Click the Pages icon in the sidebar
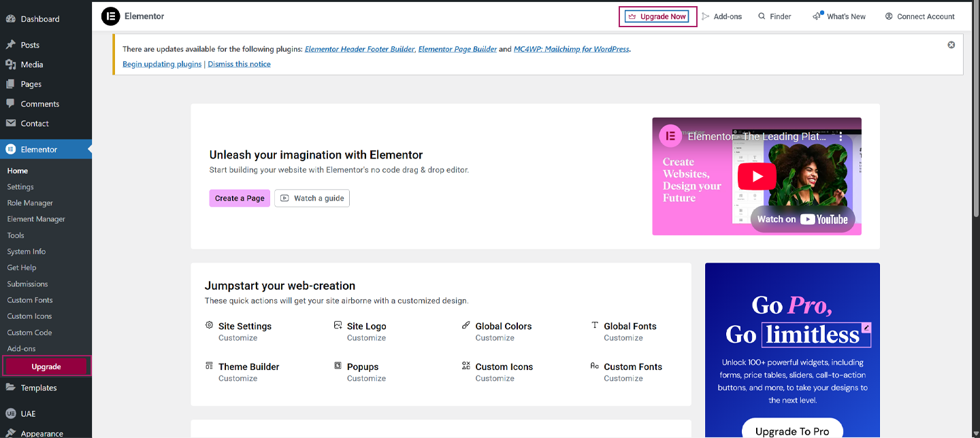This screenshot has width=980, height=438. 11,84
